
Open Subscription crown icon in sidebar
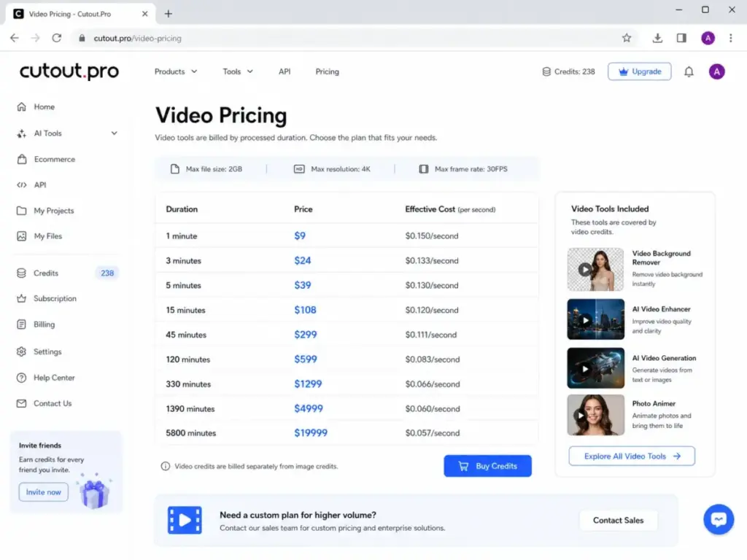[21, 298]
